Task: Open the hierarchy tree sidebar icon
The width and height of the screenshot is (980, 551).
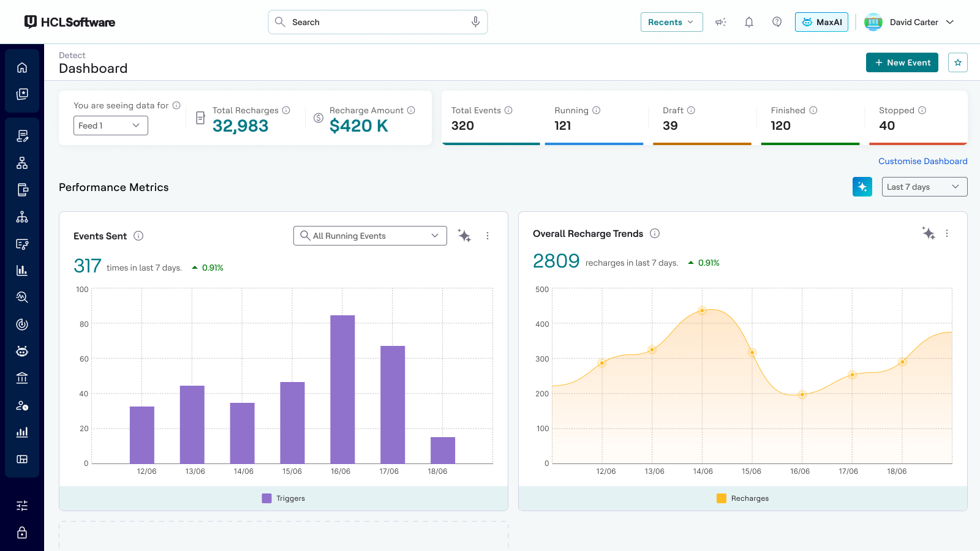Action: [x=22, y=217]
